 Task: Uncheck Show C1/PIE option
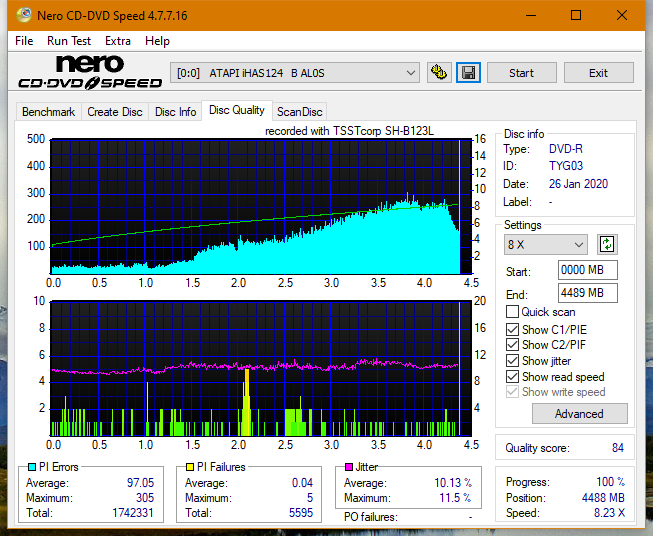click(512, 329)
